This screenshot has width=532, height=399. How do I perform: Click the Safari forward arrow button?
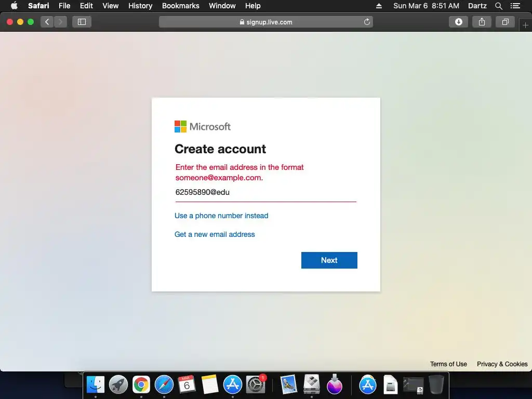click(60, 22)
